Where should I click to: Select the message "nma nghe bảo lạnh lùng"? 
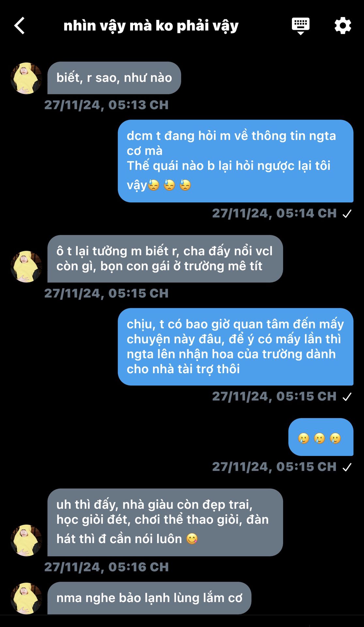click(149, 598)
